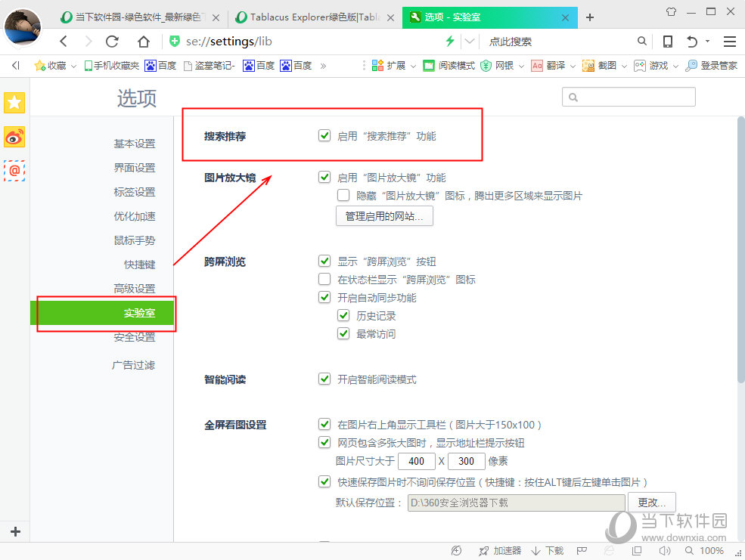Image resolution: width=745 pixels, height=560 pixels.
Task: Check 隐藏 图片放大镜 图标 option
Action: 344,195
